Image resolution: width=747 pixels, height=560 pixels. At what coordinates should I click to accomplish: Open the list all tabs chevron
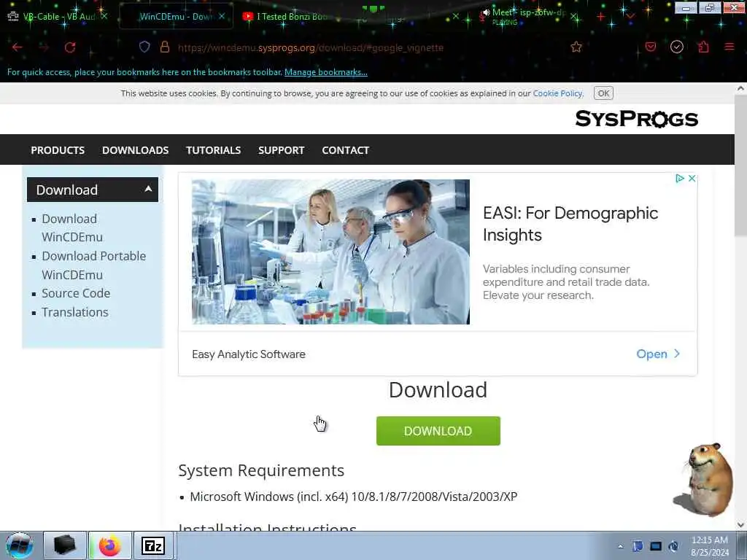click(630, 17)
